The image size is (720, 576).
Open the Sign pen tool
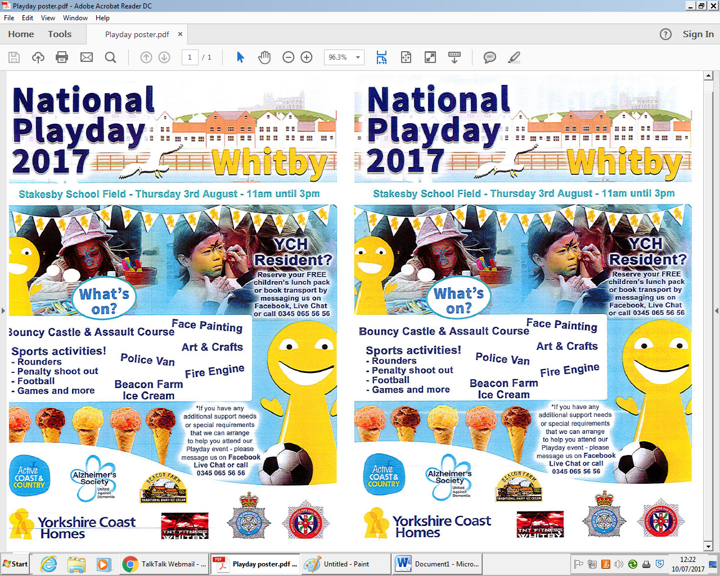515,58
